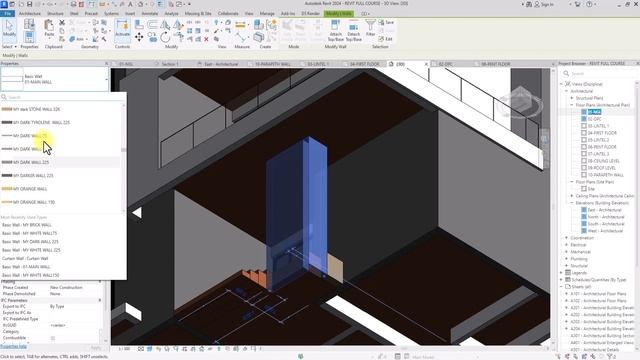Click the red Delete X icon
The width and height of the screenshot is (640, 360).
point(207,39)
